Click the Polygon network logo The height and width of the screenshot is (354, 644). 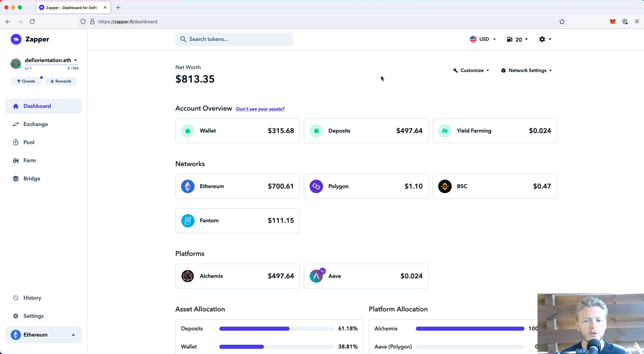316,186
